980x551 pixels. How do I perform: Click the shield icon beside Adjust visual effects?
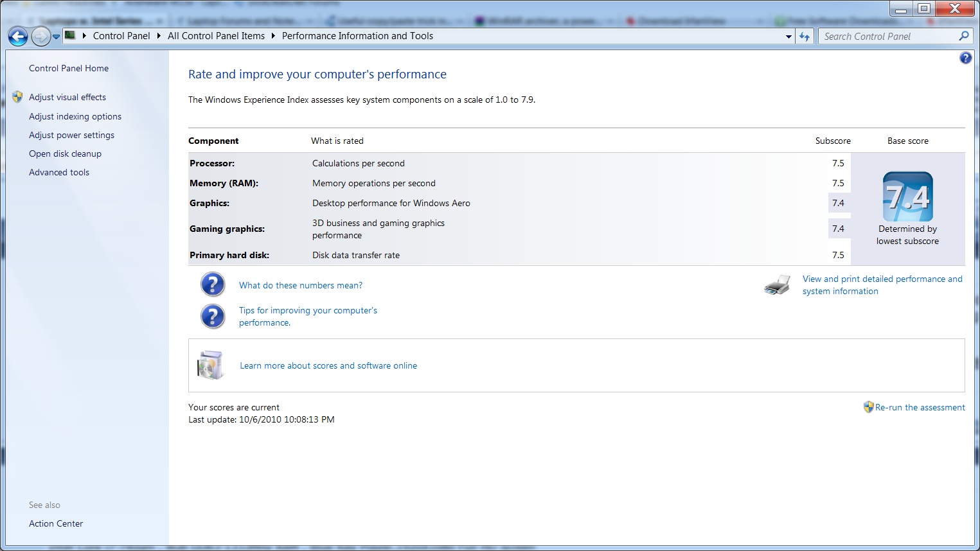click(17, 97)
